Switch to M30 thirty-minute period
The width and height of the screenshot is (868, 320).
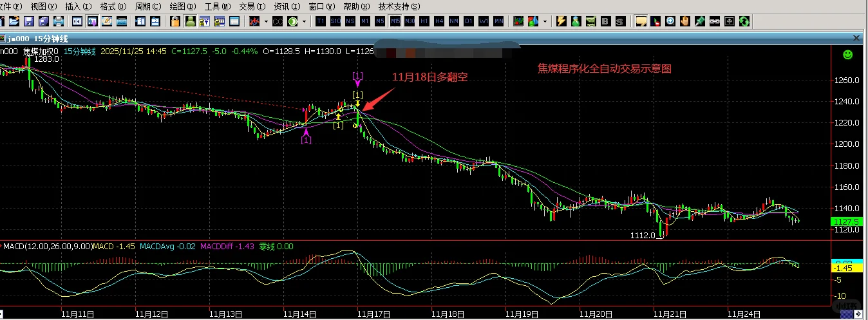click(x=410, y=21)
